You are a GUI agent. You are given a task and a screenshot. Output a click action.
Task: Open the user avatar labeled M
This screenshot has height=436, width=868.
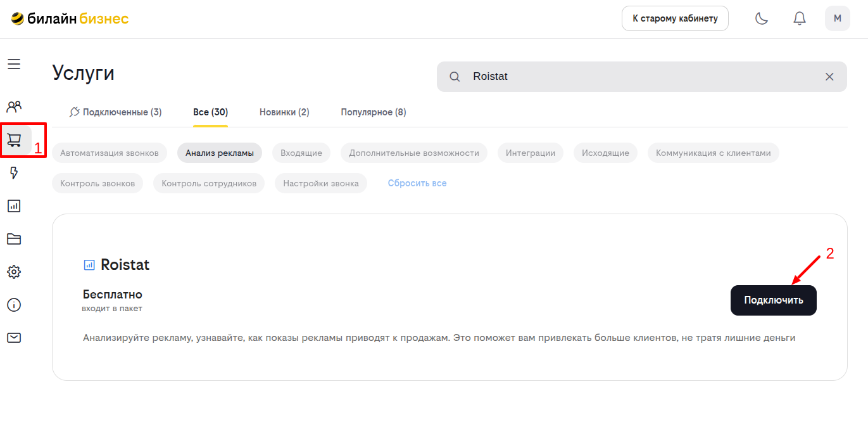(838, 18)
